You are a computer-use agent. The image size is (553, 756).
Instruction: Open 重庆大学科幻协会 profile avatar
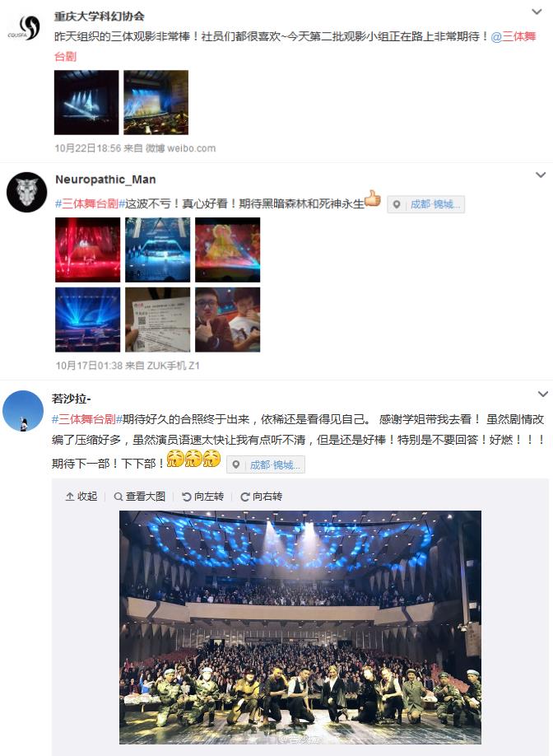(x=24, y=27)
